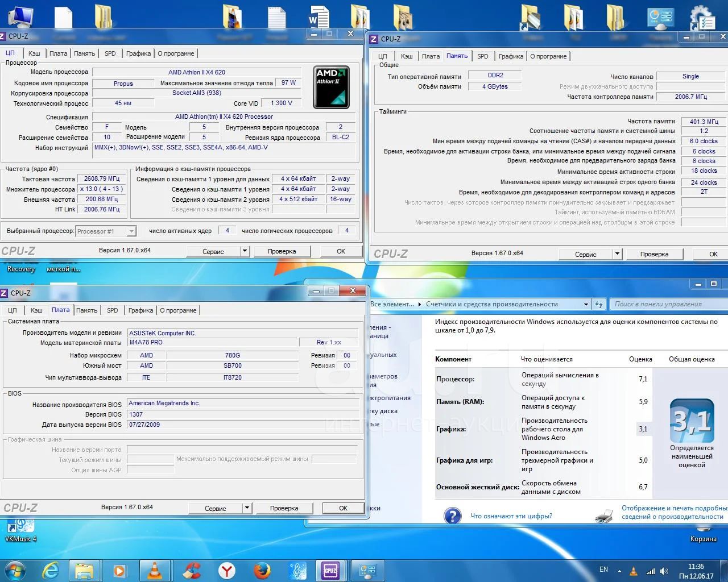Image resolution: width=728 pixels, height=582 pixels.
Task: Click the processor score '7,1'
Action: click(643, 379)
